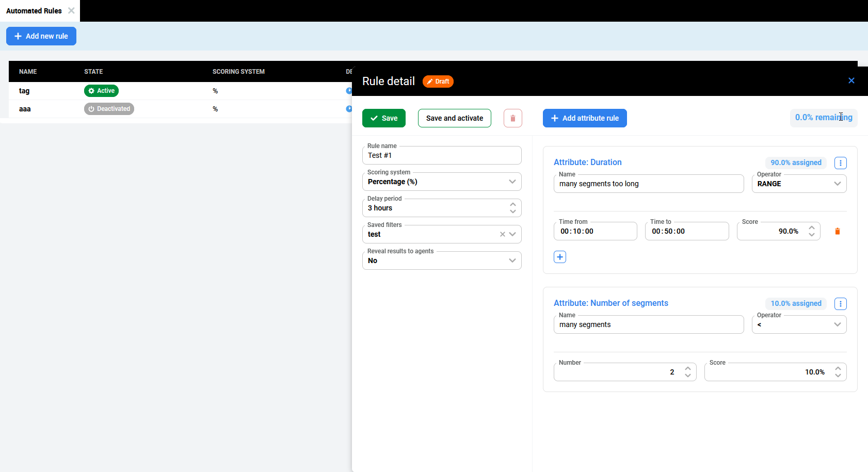Click Save and activate
The height and width of the screenshot is (472, 868).
[454, 118]
